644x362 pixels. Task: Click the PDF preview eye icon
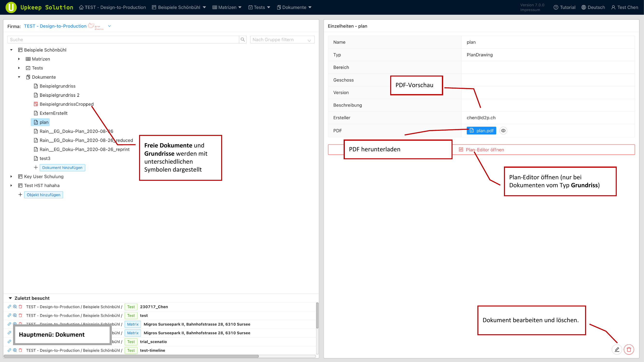(x=503, y=131)
